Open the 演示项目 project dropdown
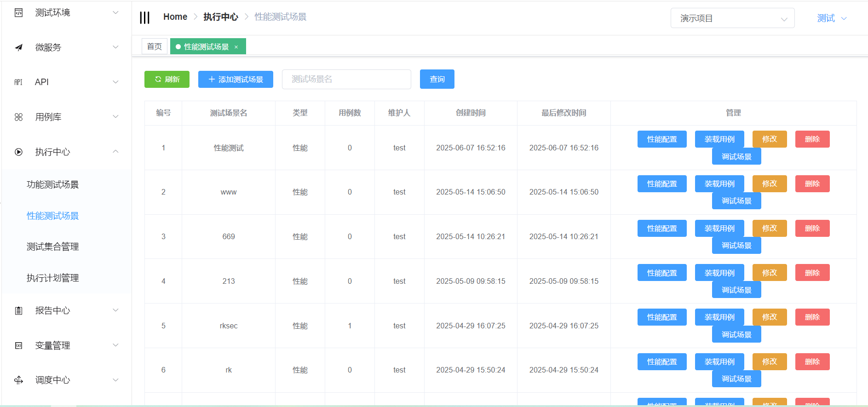868x407 pixels. coord(732,18)
